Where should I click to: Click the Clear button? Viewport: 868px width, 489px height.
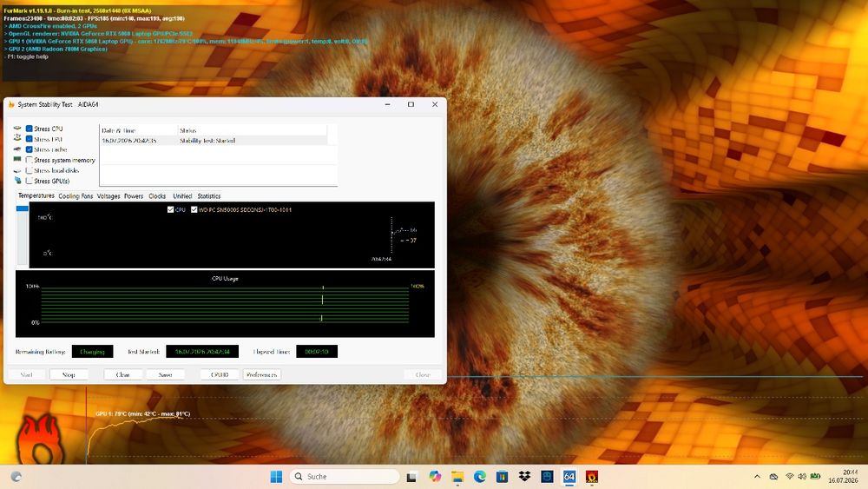pos(123,375)
